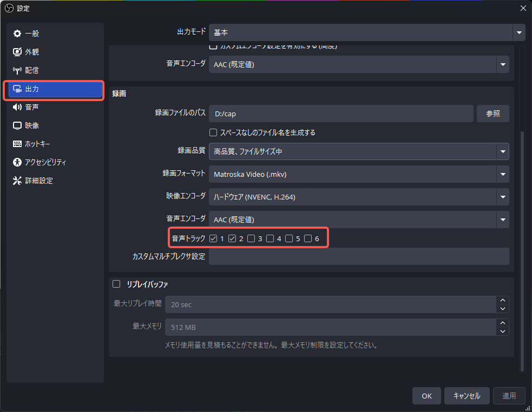This screenshot has width=532, height=412.
Task: Click the 出力 output icon
Action: tap(17, 89)
